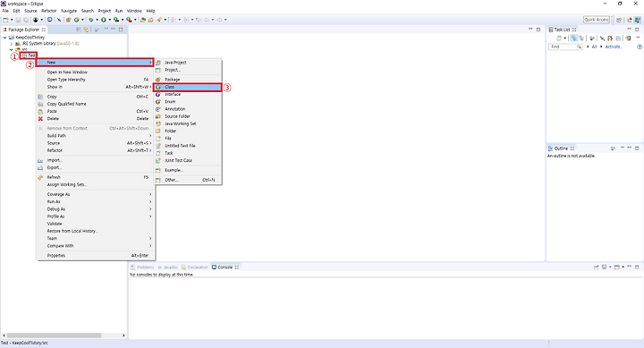Click New Task icon in Task List
644x348 pixels.
(x=558, y=38)
